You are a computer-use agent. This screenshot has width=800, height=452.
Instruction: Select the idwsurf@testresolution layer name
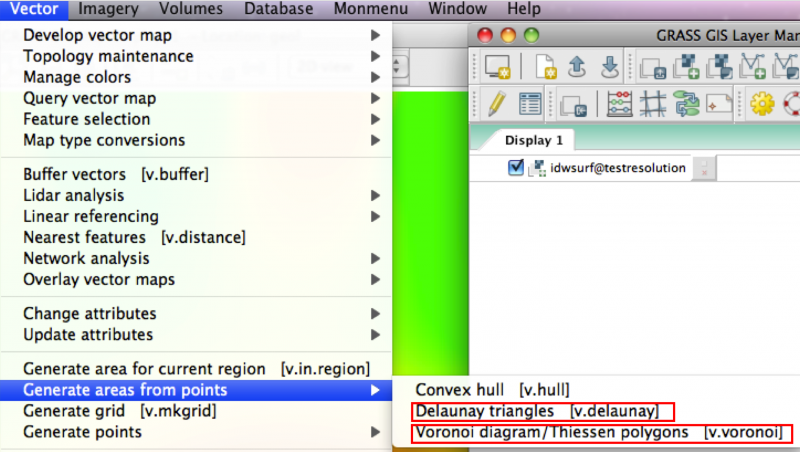point(618,168)
